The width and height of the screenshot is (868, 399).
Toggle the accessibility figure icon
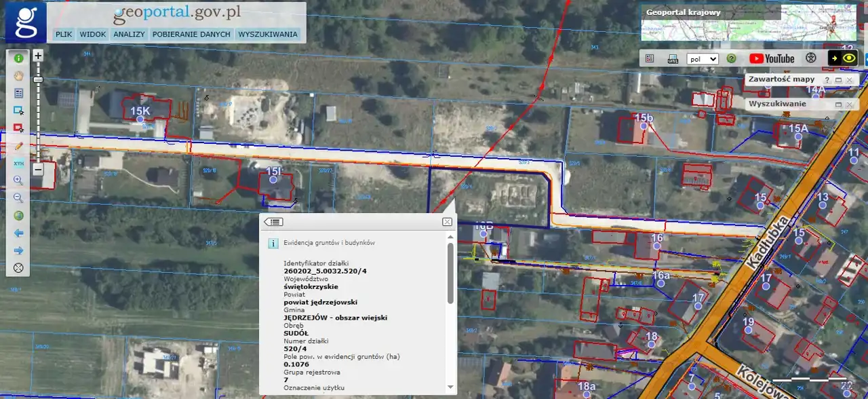(x=810, y=58)
